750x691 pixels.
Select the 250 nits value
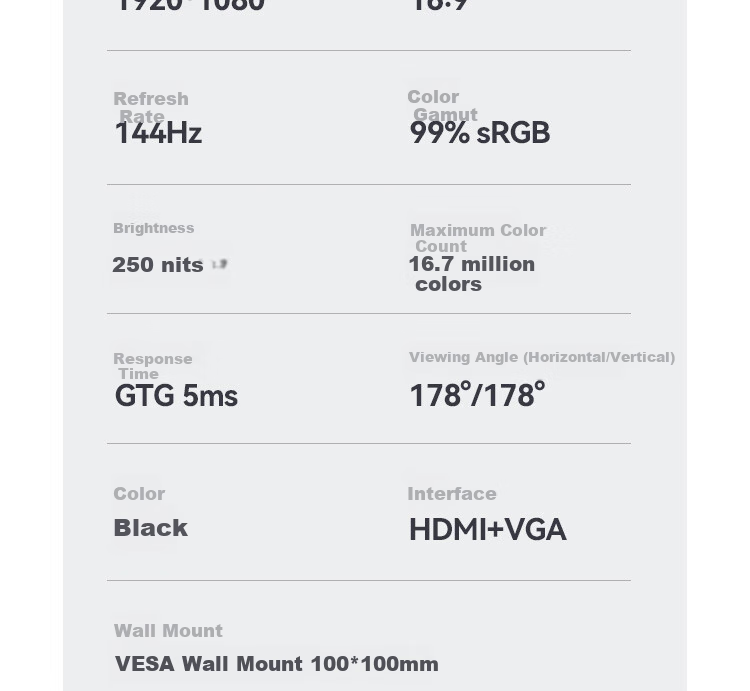click(x=158, y=265)
